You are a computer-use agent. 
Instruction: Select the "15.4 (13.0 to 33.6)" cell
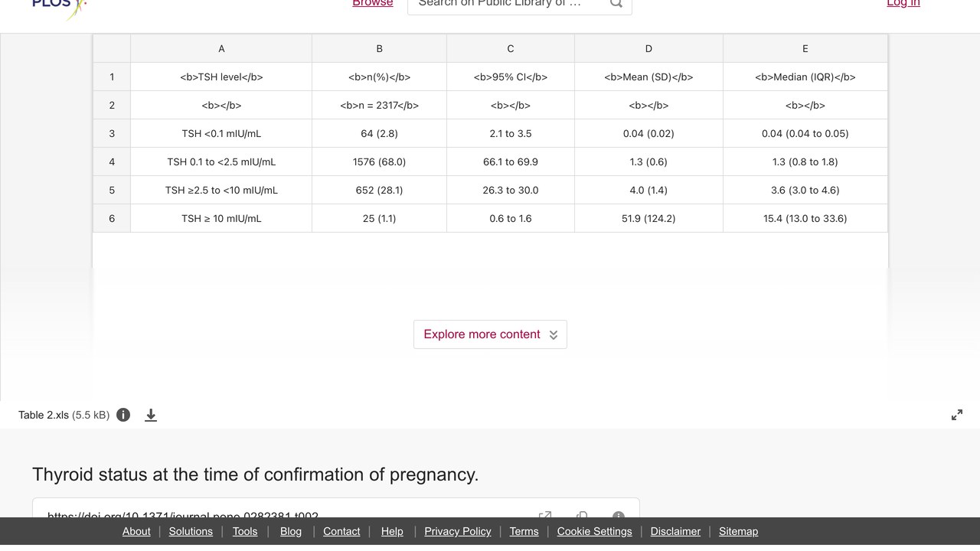pyautogui.click(x=805, y=218)
